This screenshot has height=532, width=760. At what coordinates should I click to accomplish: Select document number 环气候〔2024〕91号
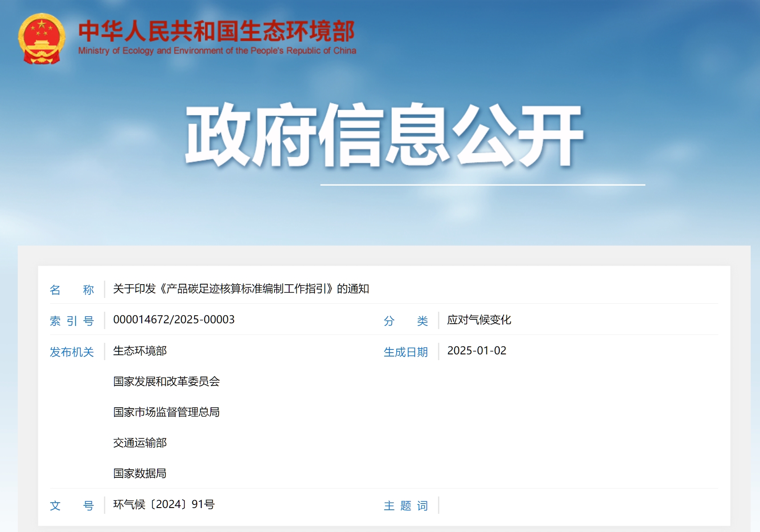[163, 504]
